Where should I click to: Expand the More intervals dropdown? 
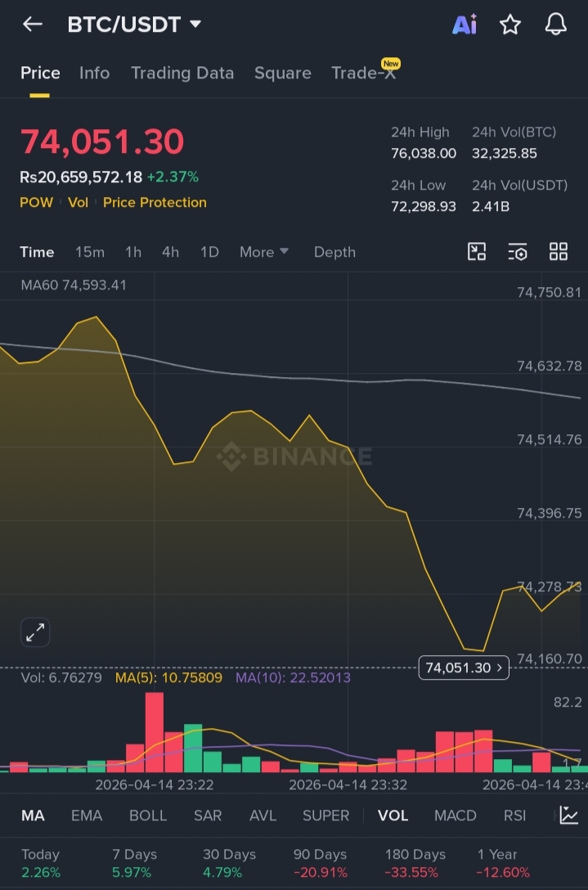[x=264, y=252]
